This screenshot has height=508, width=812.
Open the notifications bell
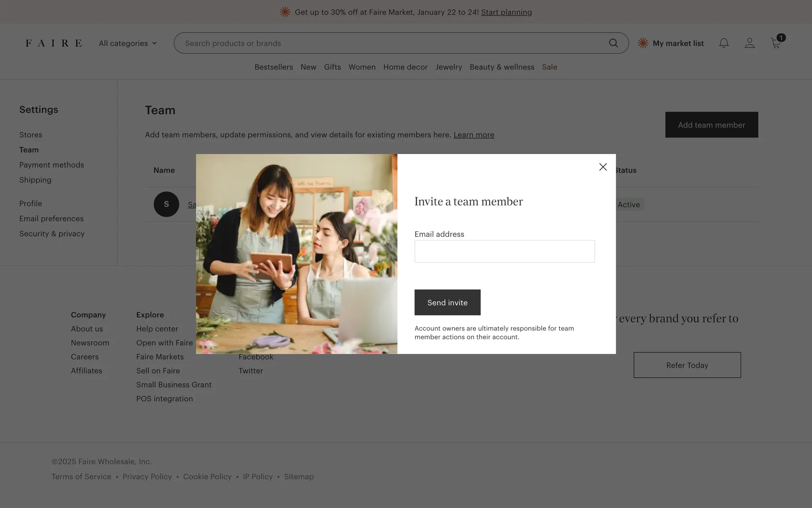click(x=724, y=43)
